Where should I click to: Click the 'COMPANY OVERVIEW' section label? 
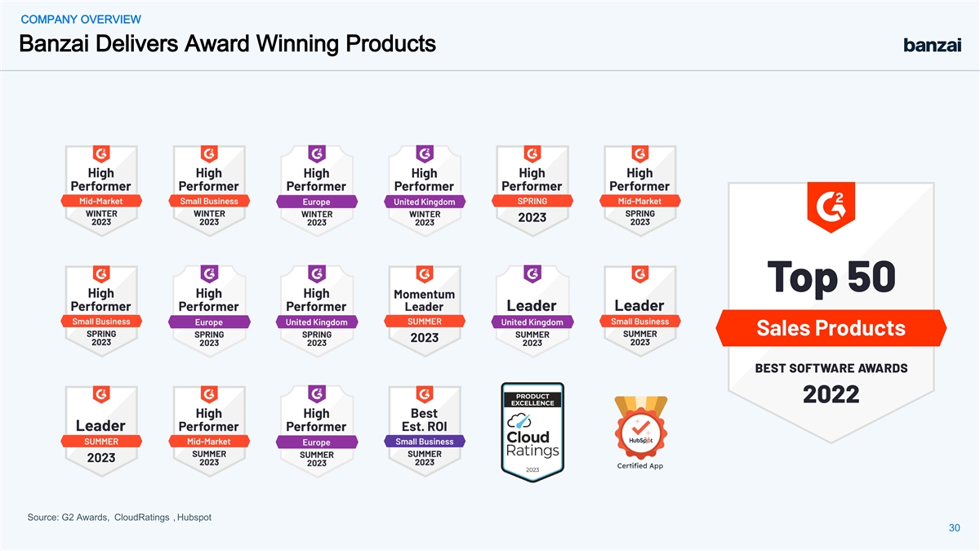[81, 20]
